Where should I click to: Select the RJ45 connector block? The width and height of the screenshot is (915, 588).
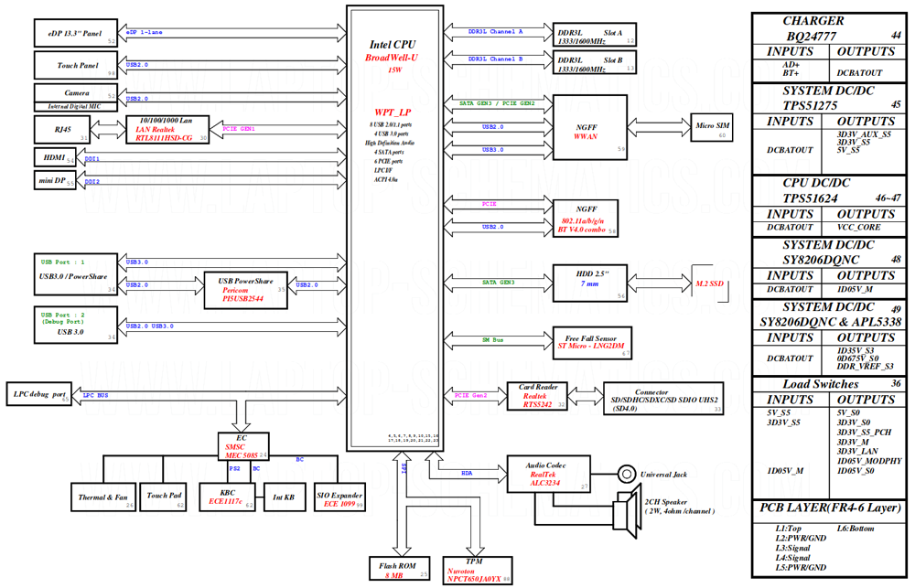[62, 129]
